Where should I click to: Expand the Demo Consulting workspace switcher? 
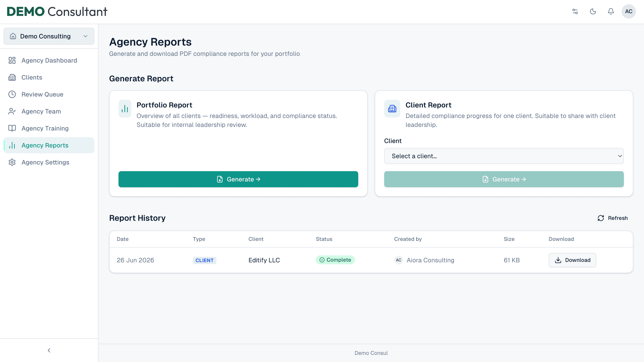49,36
